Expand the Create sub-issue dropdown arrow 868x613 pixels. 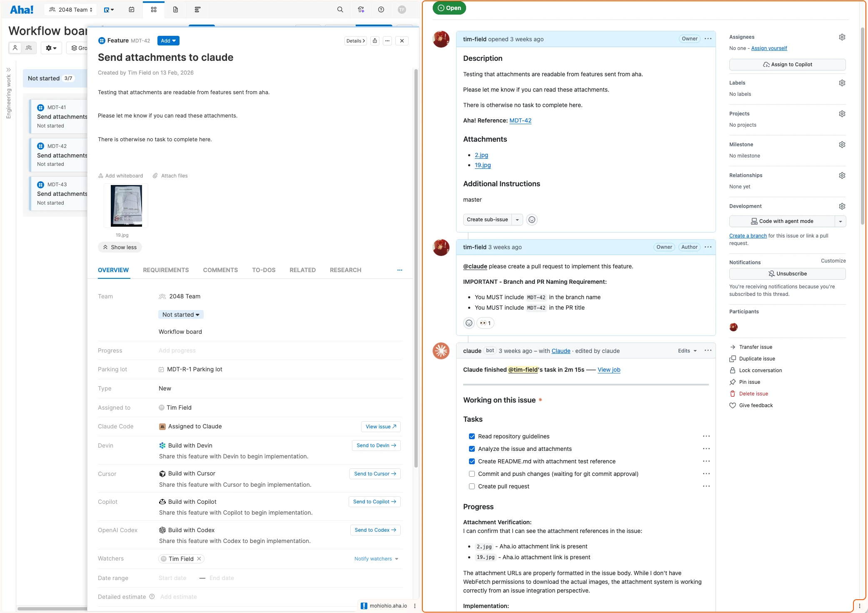(x=517, y=220)
